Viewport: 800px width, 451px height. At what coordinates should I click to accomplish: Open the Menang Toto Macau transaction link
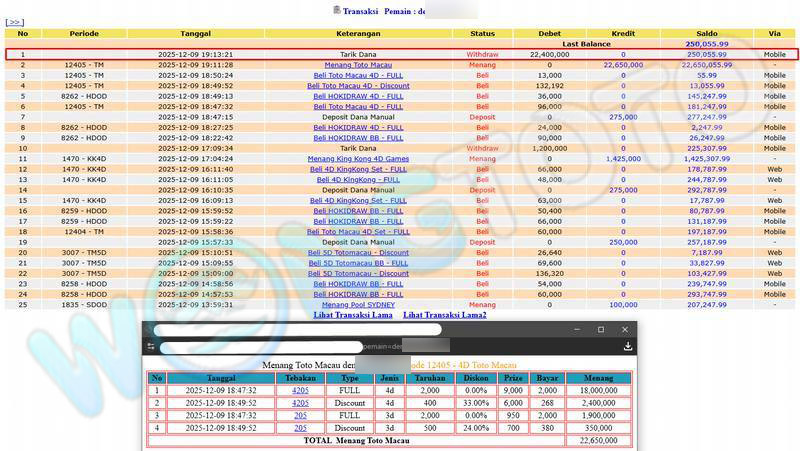[358, 64]
